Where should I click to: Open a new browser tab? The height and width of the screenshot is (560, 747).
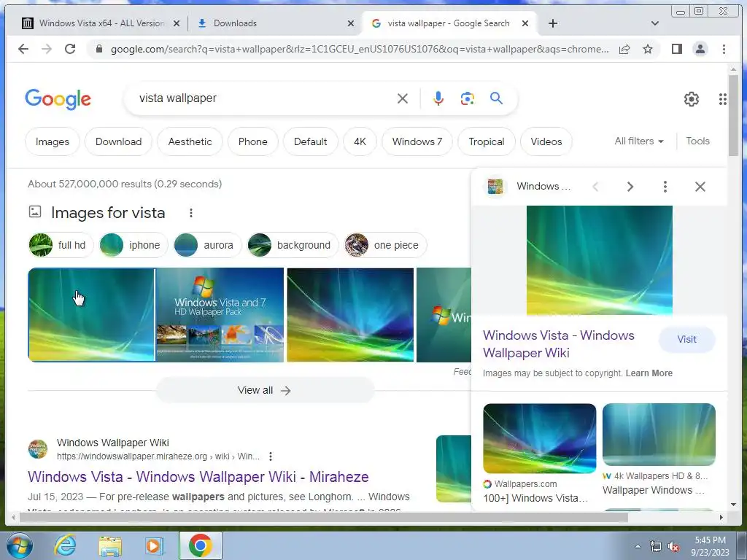tap(553, 23)
